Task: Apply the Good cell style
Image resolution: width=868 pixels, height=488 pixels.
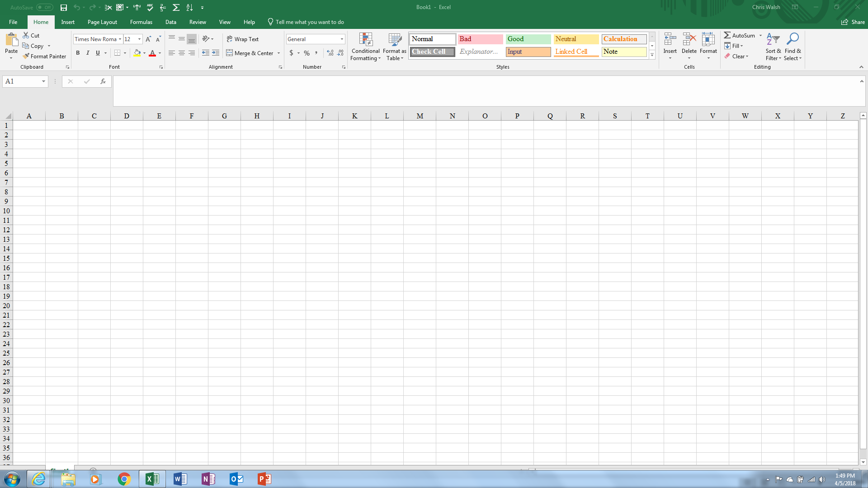Action: coord(528,39)
